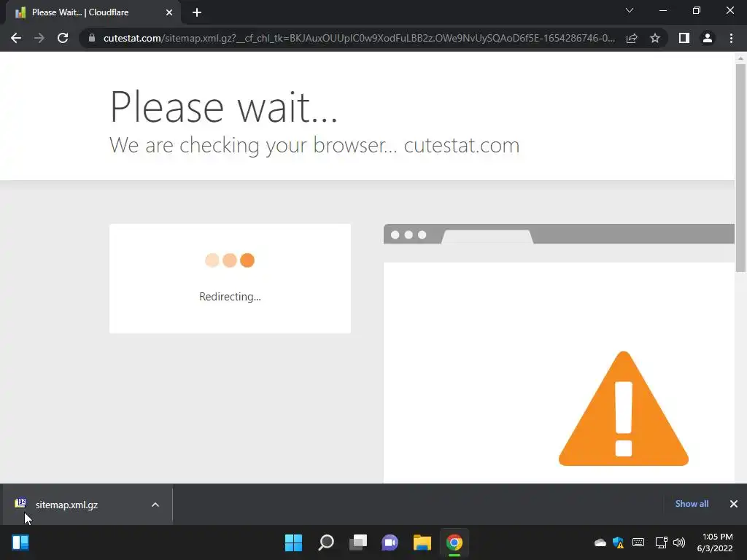Open network tray icon
Image resolution: width=747 pixels, height=560 pixels.
tap(661, 542)
